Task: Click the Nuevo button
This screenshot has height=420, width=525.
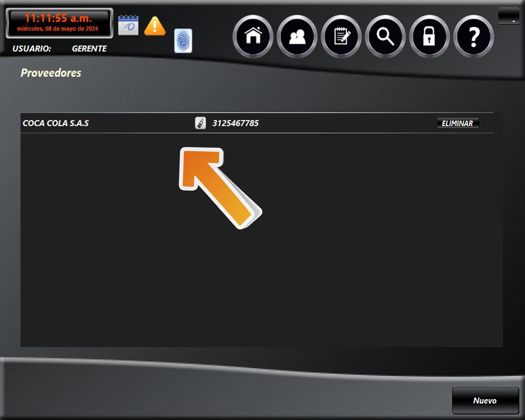Action: [x=485, y=401]
